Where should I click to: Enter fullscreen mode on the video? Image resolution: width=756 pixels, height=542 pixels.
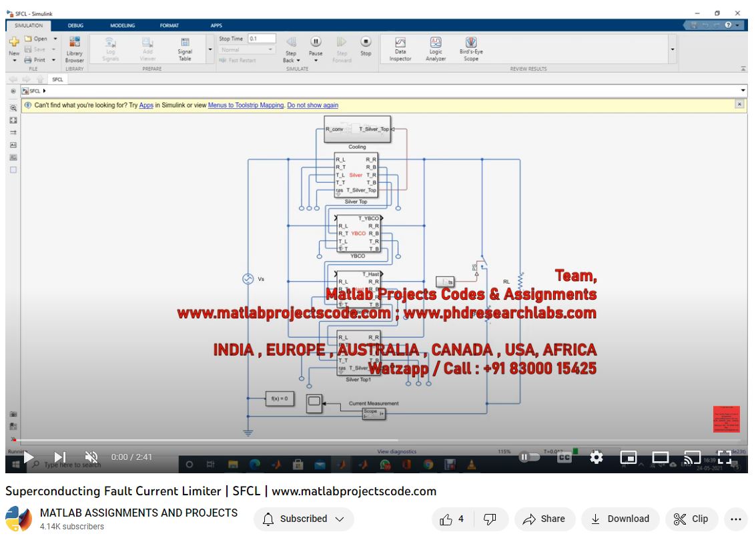click(725, 457)
